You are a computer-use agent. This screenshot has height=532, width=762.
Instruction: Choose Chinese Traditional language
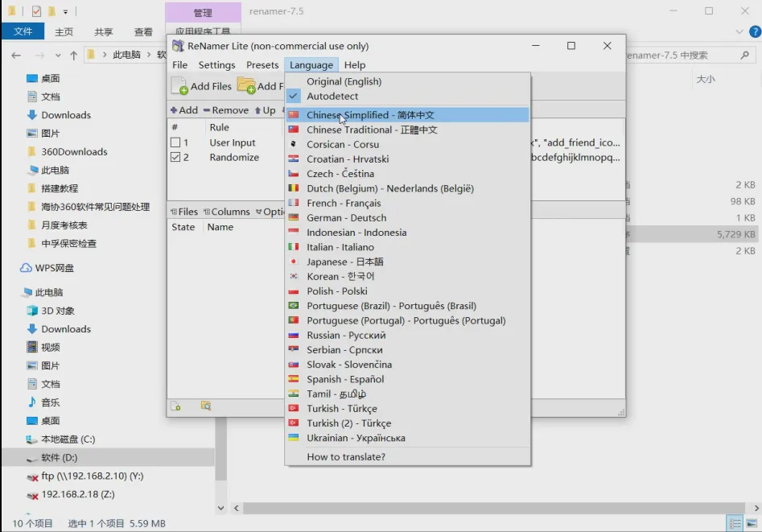pos(407,130)
